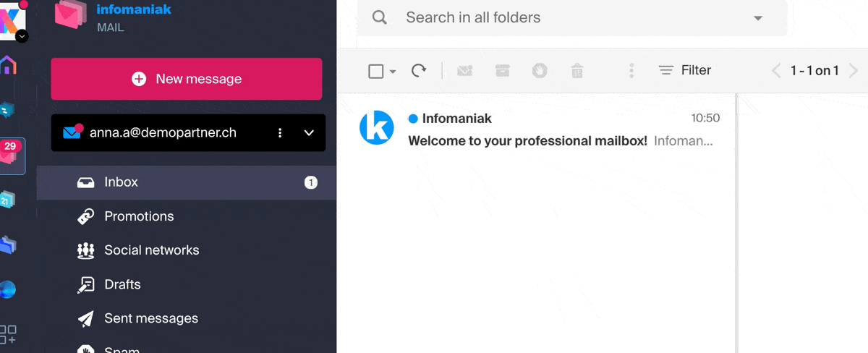The width and height of the screenshot is (868, 353).
Task: Open the Sent messages folder
Action: [186, 318]
